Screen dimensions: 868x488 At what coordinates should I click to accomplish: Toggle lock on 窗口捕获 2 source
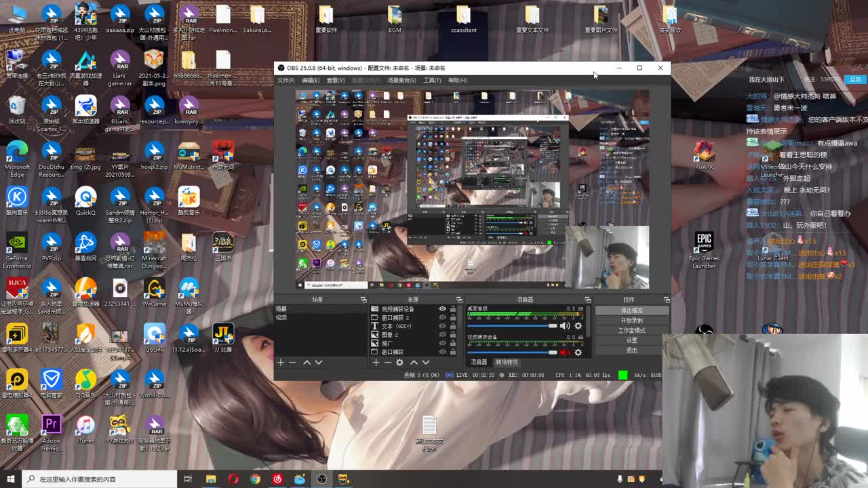click(x=453, y=318)
